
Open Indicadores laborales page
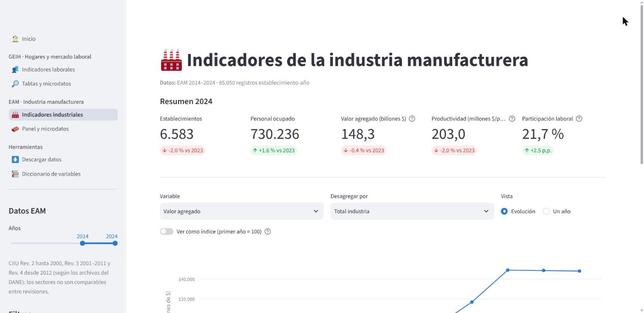63,70
